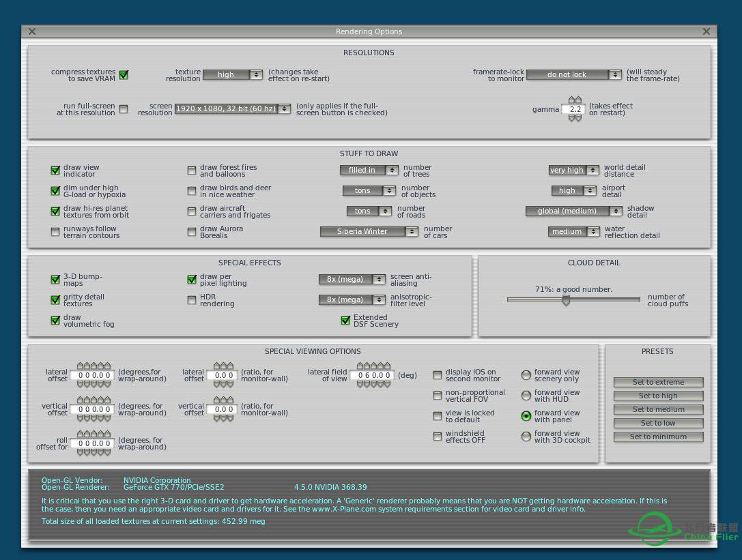The width and height of the screenshot is (742, 560).
Task: Toggle draw volumetric fog checkbox
Action: [55, 321]
